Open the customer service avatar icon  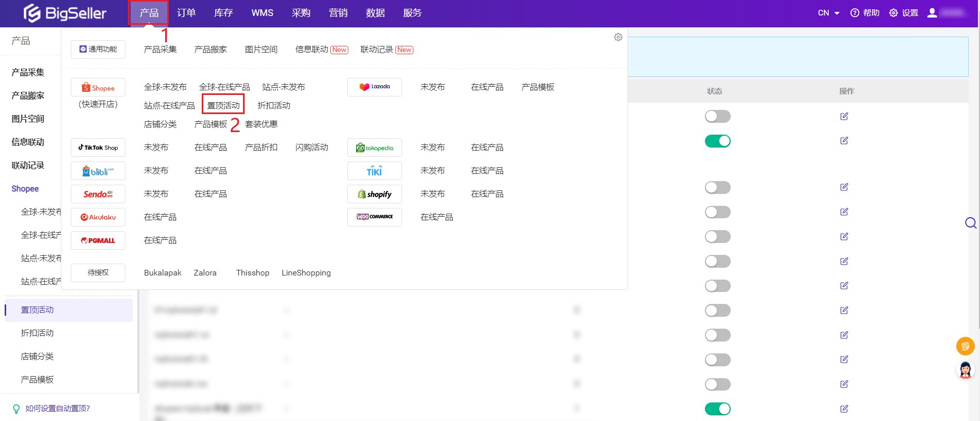click(965, 369)
